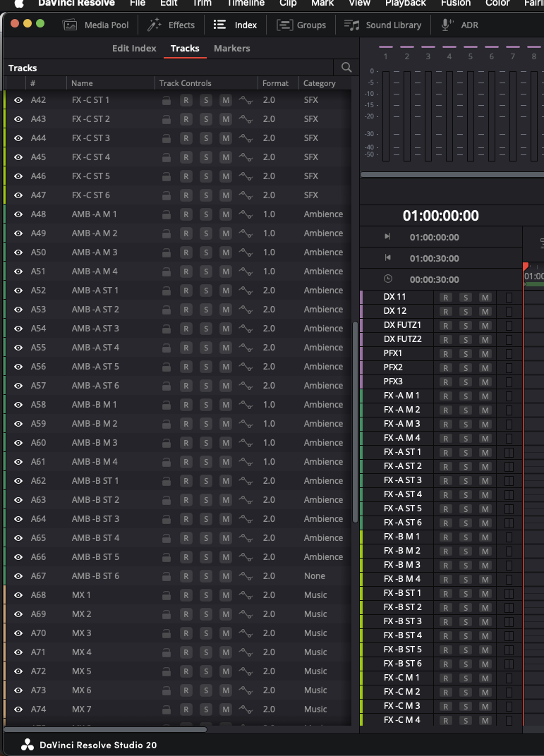Image resolution: width=544 pixels, height=756 pixels.
Task: Click the go-to-in-point icon beside 01:00:00:00
Action: coord(387,237)
